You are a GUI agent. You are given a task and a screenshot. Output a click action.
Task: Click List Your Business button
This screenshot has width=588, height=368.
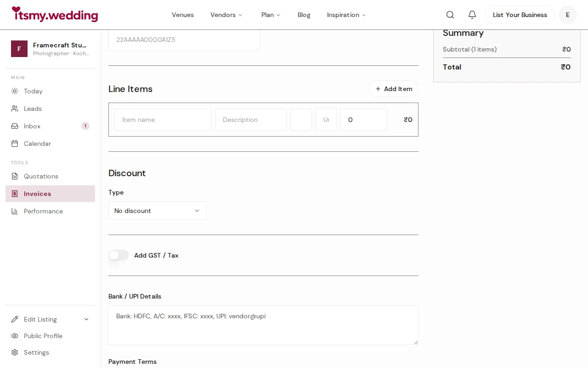coord(520,15)
